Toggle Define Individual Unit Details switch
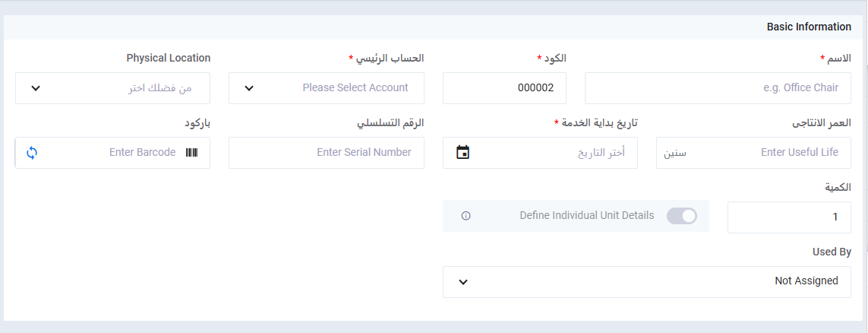Screen dimensions: 868x333 (x=681, y=216)
